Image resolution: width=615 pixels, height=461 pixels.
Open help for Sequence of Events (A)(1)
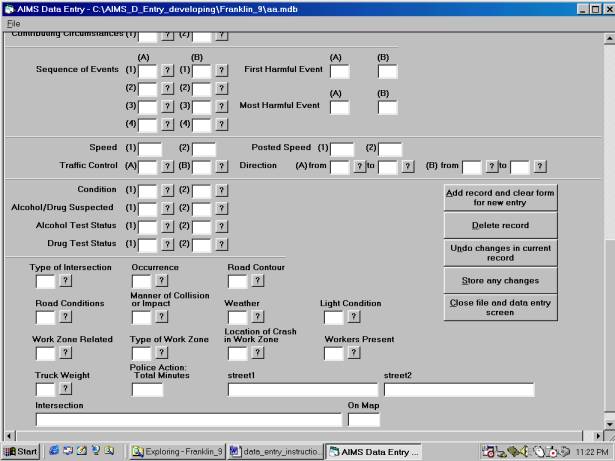167,70
